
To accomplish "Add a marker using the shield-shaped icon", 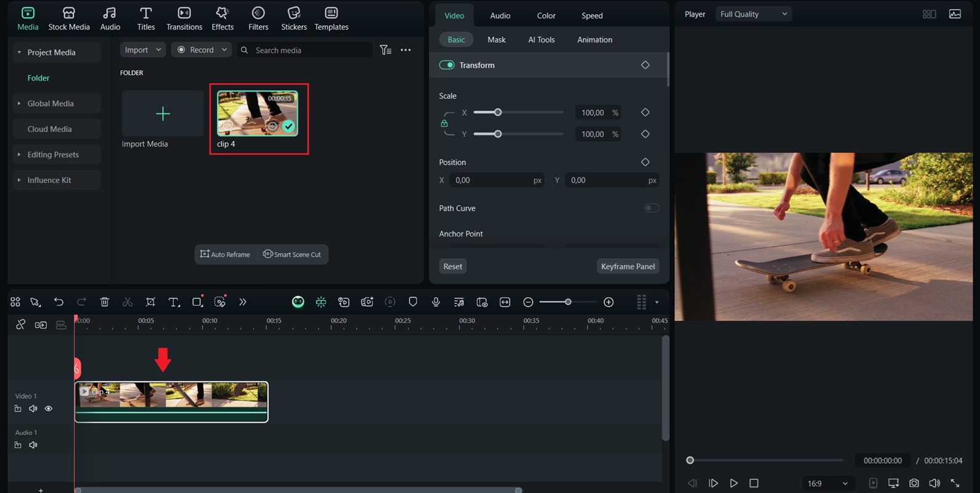I will tap(413, 302).
